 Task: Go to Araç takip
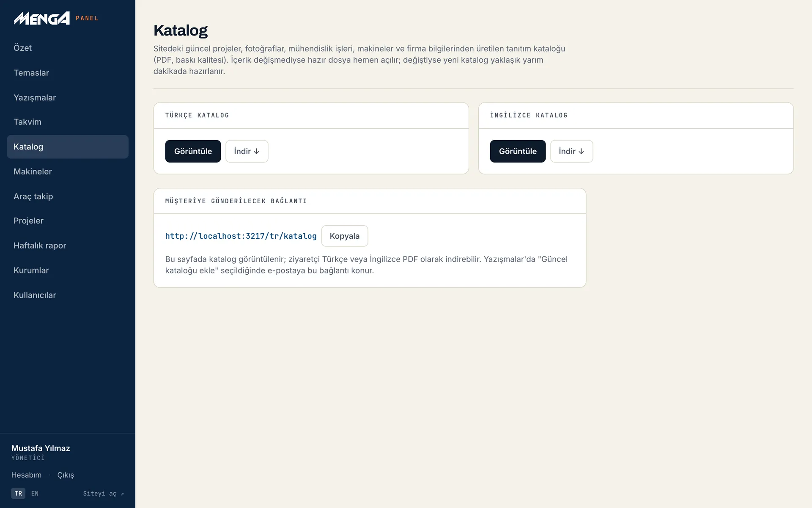tap(68, 196)
